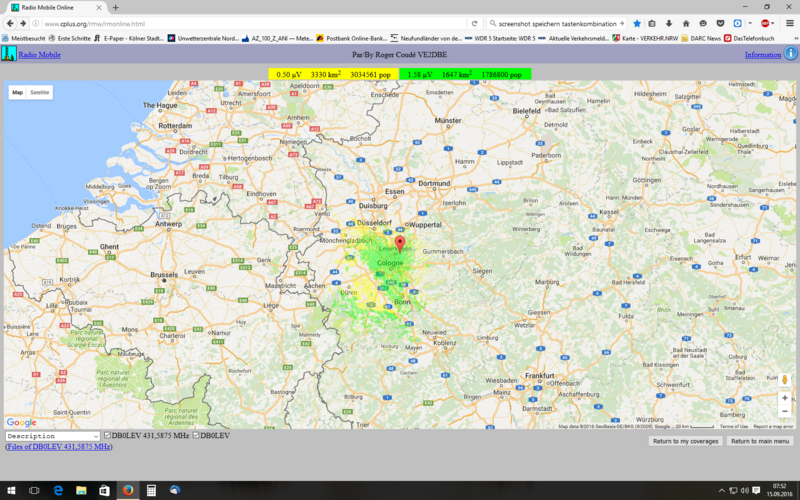Open the Unwetterzentrale Nord bookmark
Image resolution: width=800 pixels, height=500 pixels.
(x=204, y=38)
